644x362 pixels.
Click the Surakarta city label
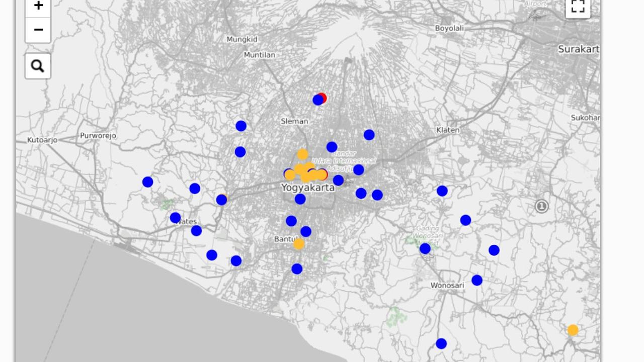[579, 49]
